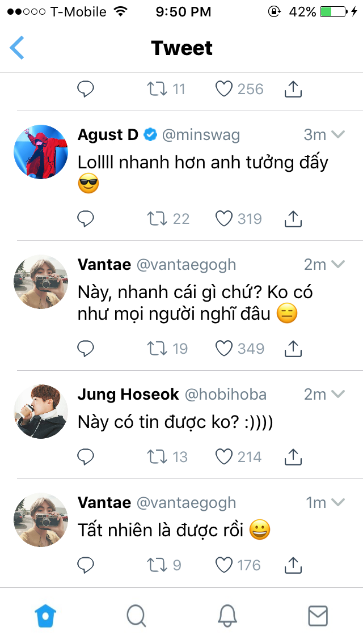Share the Jung Hoseok tweet
This screenshot has width=363, height=644.
pos(293,456)
